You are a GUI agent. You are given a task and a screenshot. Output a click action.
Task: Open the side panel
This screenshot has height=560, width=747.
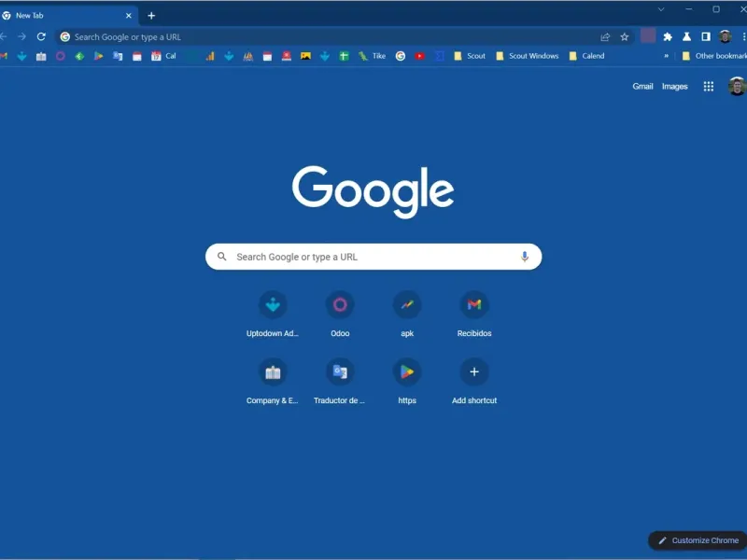click(x=706, y=36)
